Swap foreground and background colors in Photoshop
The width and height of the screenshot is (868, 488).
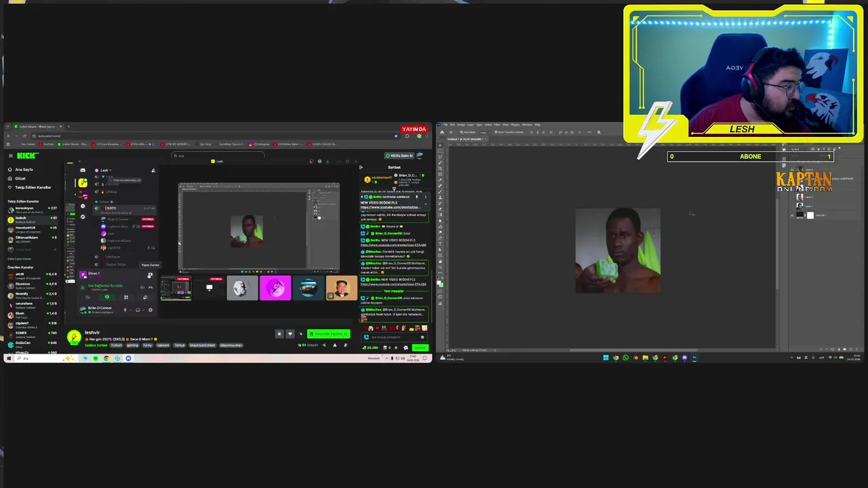pyautogui.click(x=442, y=278)
